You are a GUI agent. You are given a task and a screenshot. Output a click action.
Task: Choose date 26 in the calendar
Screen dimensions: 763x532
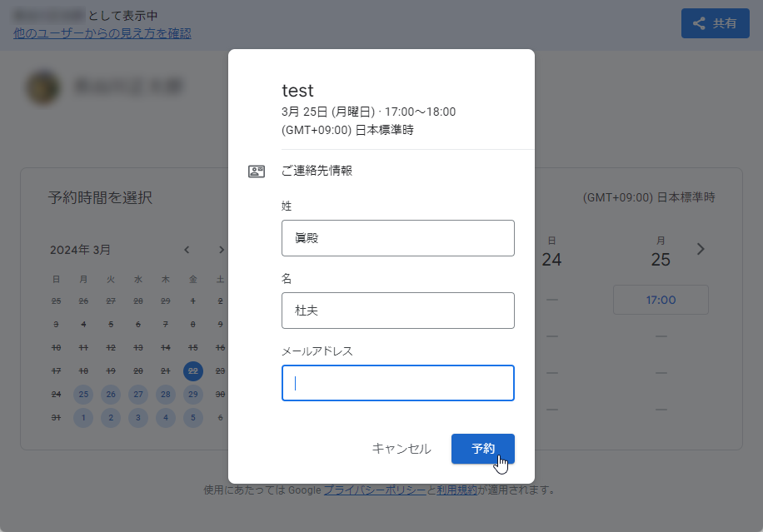(110, 394)
